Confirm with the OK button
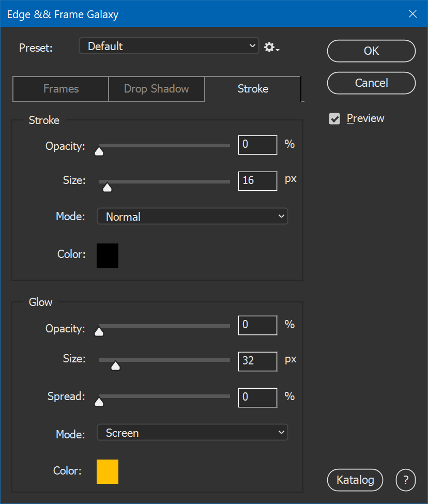Screen dimensions: 428x504 click(x=371, y=51)
